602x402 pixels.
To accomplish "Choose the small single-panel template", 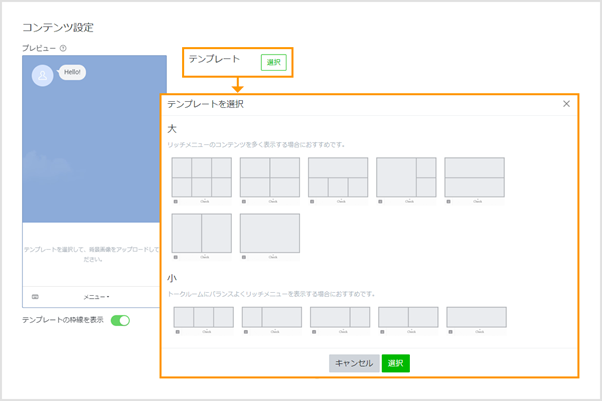I will click(x=476, y=317).
